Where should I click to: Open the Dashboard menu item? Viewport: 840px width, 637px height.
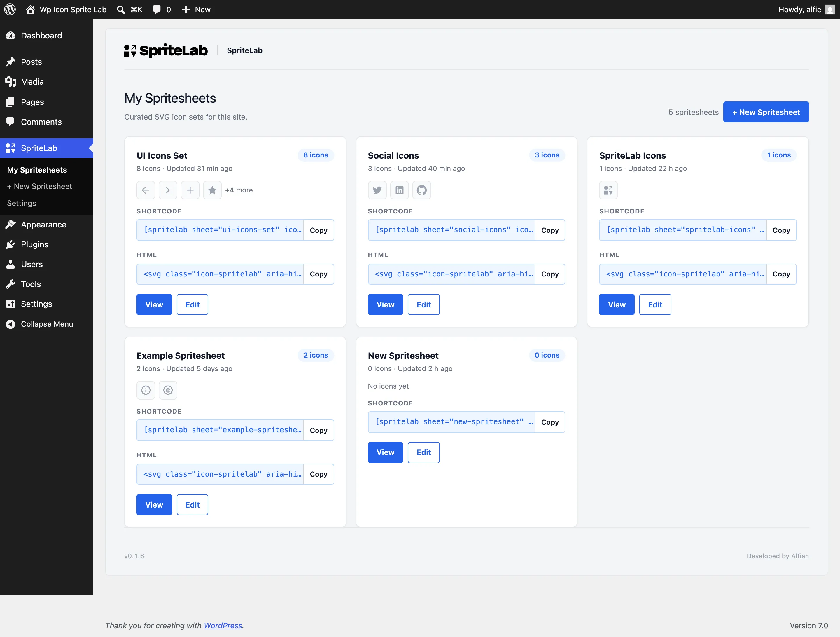tap(47, 36)
